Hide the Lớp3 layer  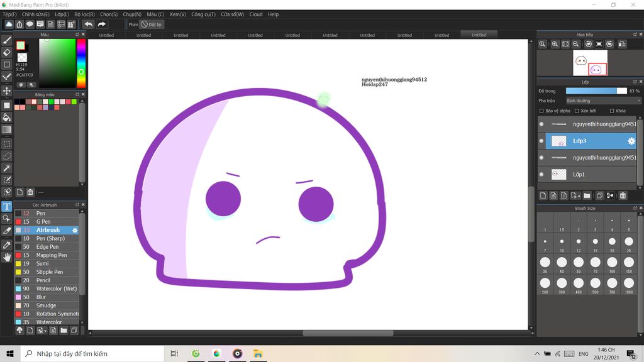[541, 141]
